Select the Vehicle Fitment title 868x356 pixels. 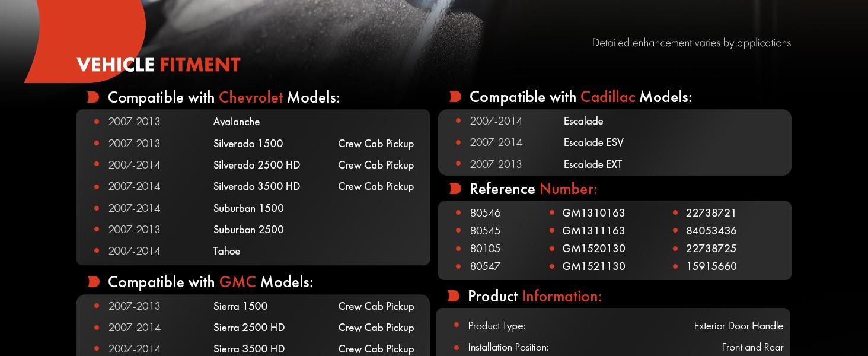tap(158, 65)
